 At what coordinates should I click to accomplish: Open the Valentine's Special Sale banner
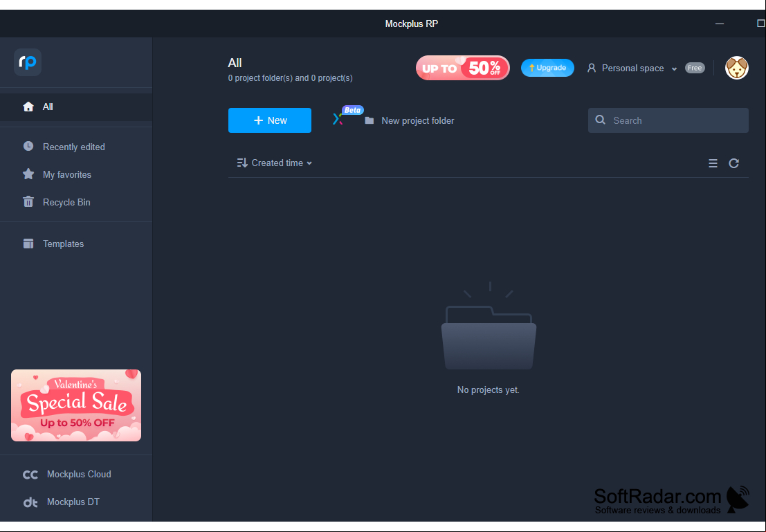coord(76,405)
